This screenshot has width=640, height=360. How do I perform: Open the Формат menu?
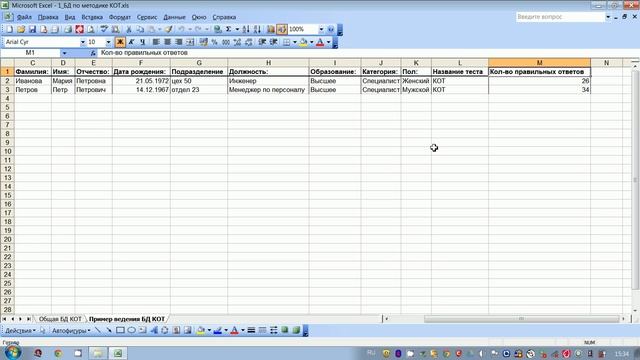click(120, 17)
